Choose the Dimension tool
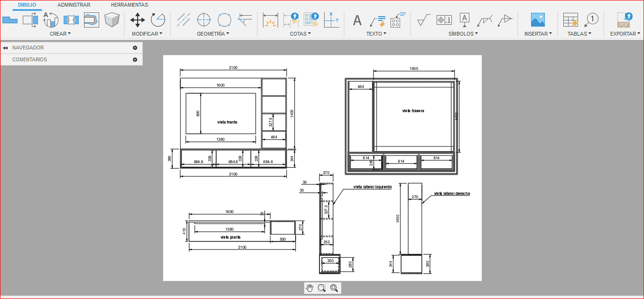This screenshot has height=299, width=644. (x=270, y=19)
